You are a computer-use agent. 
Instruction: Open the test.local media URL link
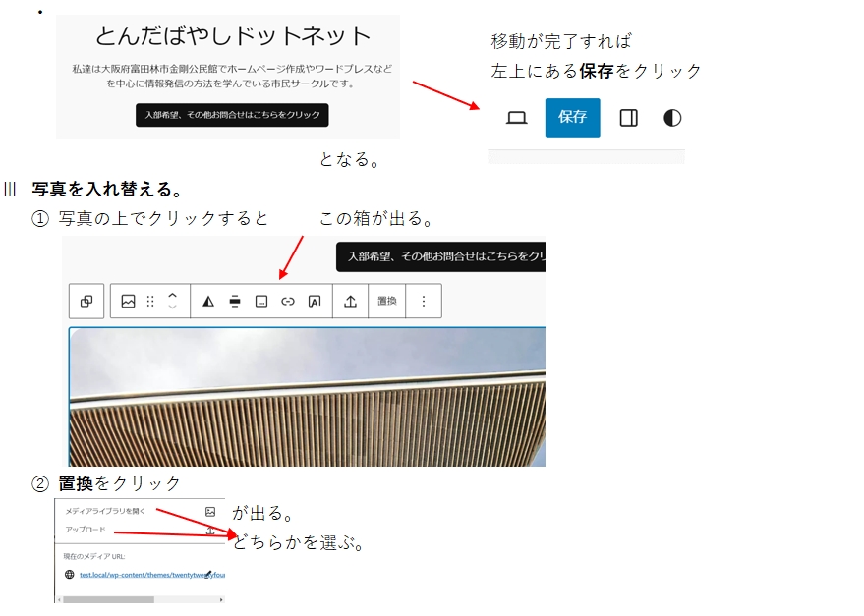pyautogui.click(x=151, y=575)
